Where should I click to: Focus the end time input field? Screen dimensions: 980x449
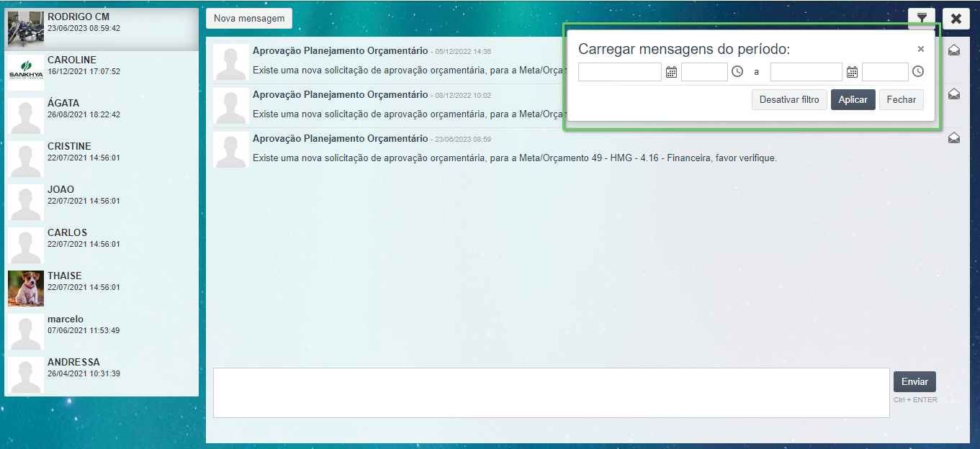tap(885, 72)
